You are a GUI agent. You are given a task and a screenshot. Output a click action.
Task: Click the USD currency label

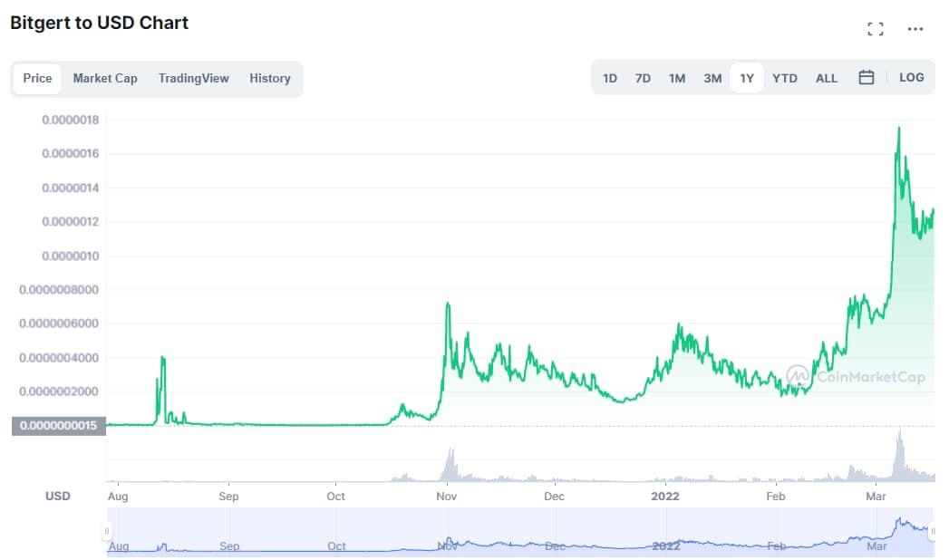[58, 497]
